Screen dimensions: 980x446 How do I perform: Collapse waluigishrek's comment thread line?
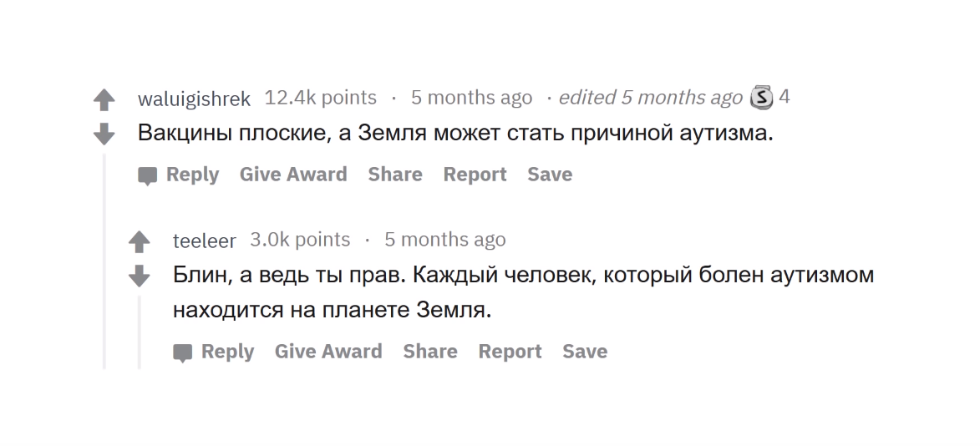click(104, 259)
